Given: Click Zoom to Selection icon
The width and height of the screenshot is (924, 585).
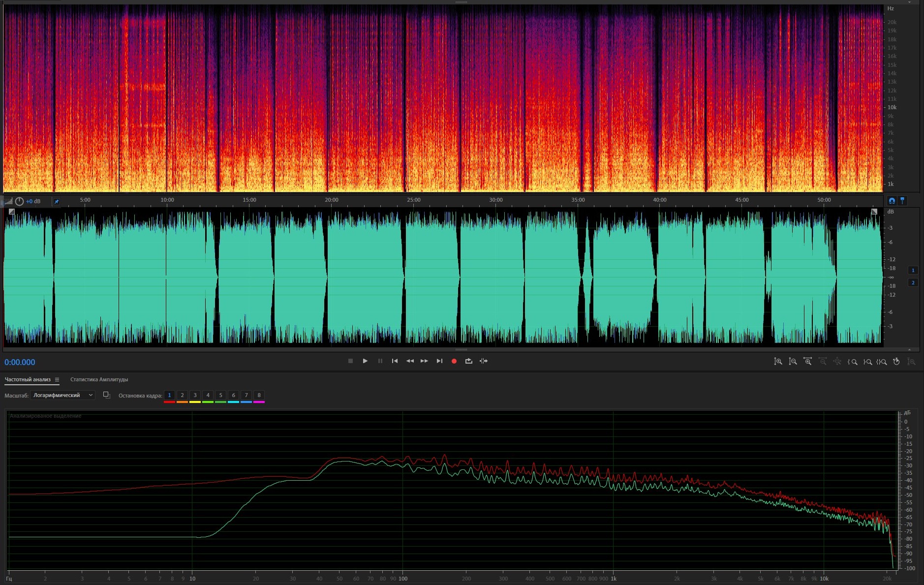Looking at the screenshot, I should click(x=882, y=362).
